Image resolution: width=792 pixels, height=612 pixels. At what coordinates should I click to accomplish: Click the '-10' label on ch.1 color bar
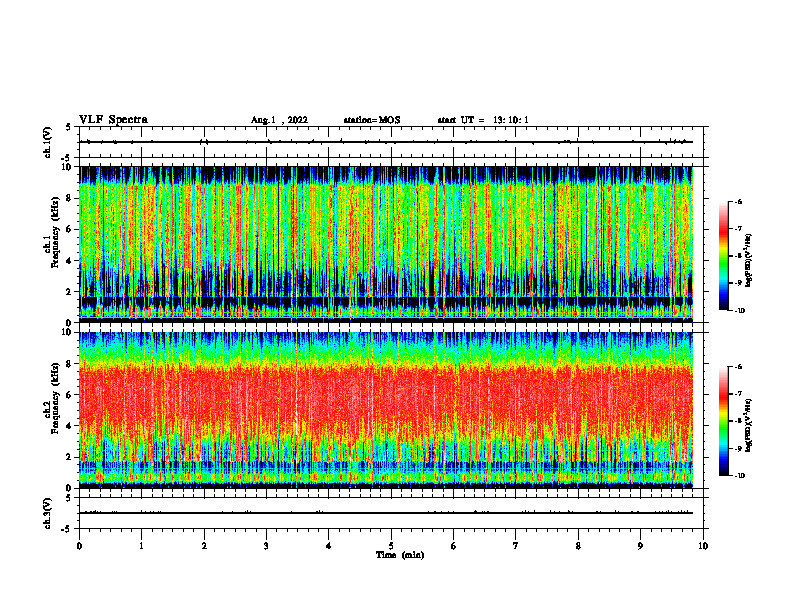point(739,311)
